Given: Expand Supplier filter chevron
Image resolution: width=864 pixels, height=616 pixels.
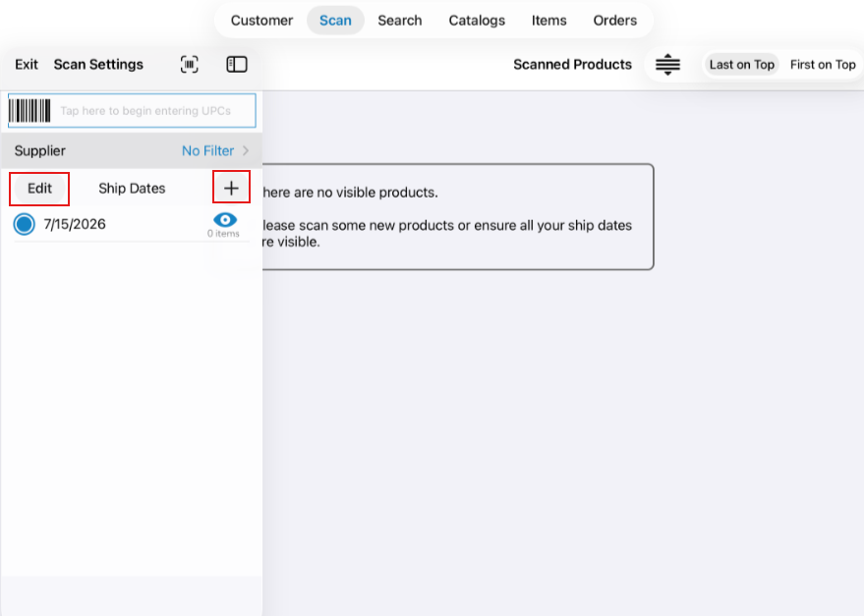Looking at the screenshot, I should point(246,150).
